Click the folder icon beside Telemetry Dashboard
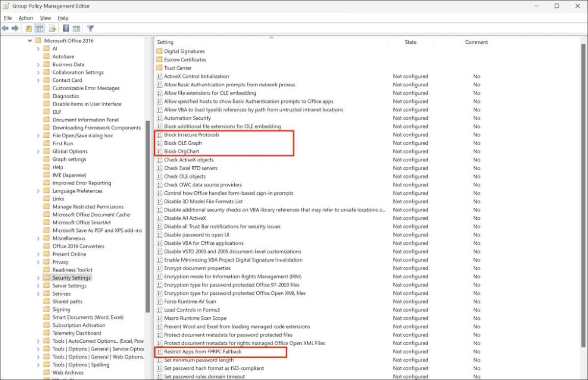The width and height of the screenshot is (588, 380). tap(46, 333)
